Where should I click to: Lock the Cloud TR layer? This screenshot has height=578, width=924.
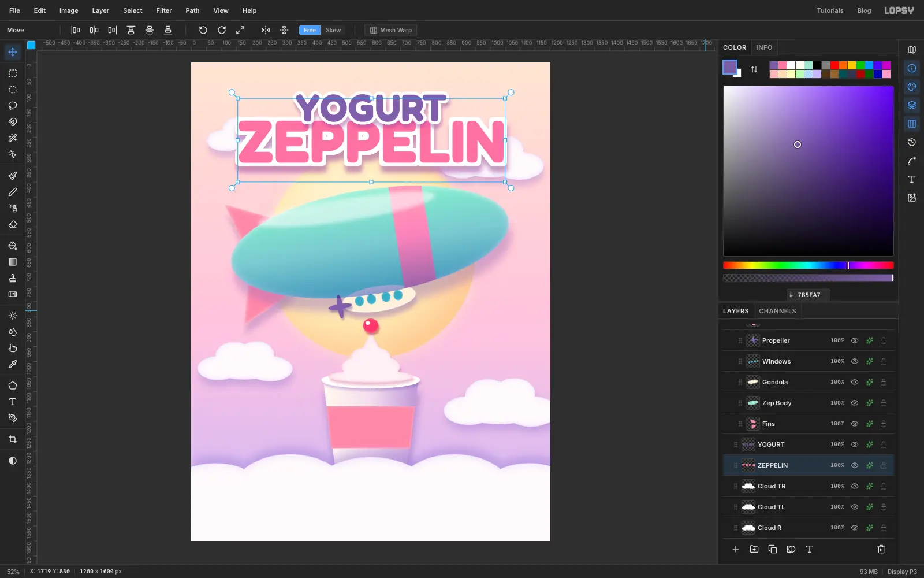pyautogui.click(x=884, y=486)
